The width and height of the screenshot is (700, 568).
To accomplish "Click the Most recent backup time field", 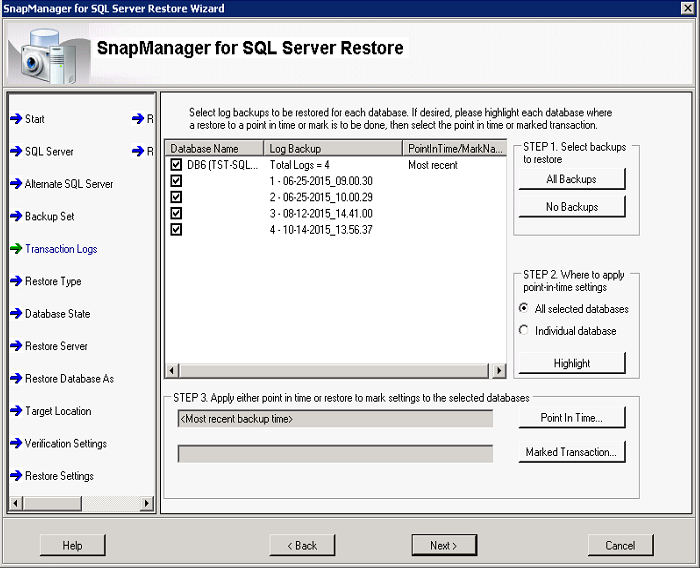I will pos(335,419).
